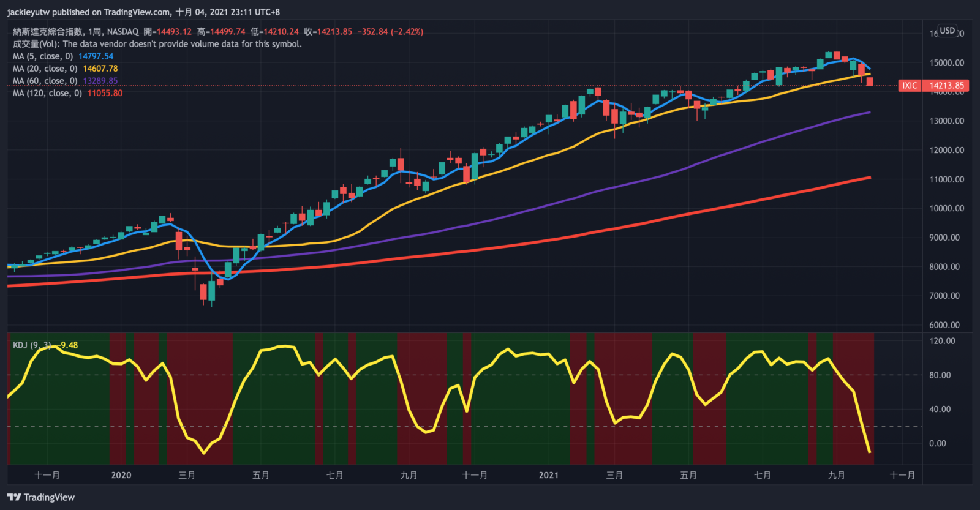Click the MA 120 value 11055.80
The image size is (980, 510).
(x=105, y=93)
